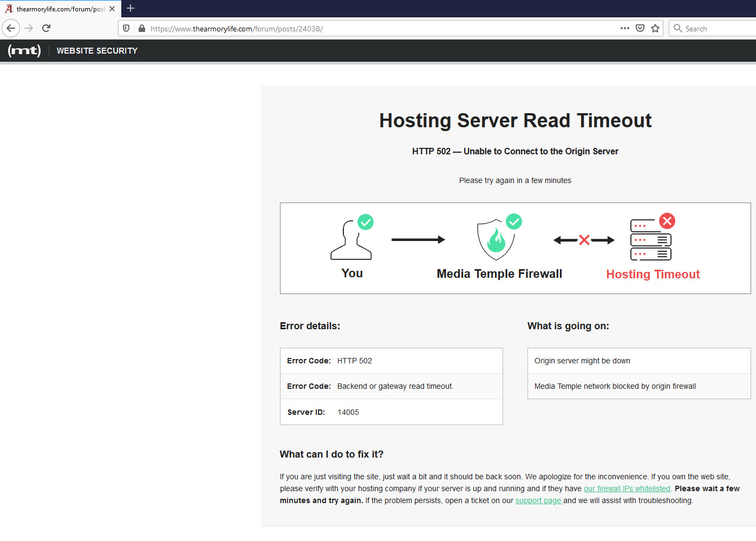Viewport: 756px width, 541px height.
Task: Open the 'our firewall IPs whitelisted' link
Action: [x=627, y=488]
